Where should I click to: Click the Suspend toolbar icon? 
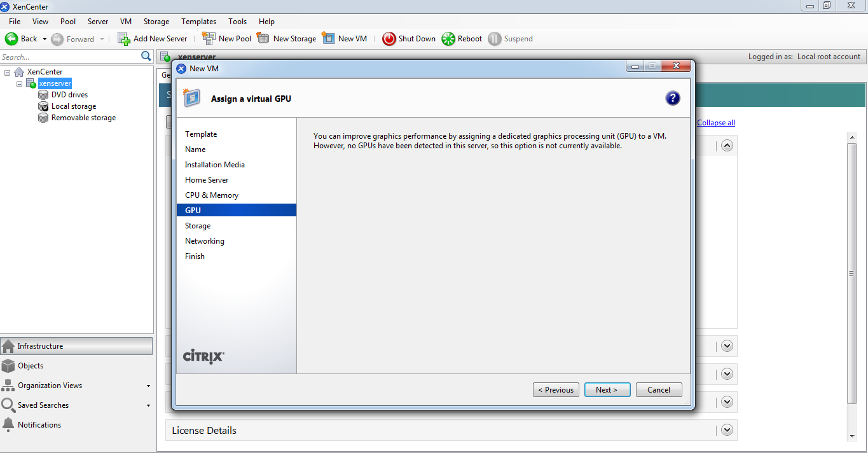495,39
